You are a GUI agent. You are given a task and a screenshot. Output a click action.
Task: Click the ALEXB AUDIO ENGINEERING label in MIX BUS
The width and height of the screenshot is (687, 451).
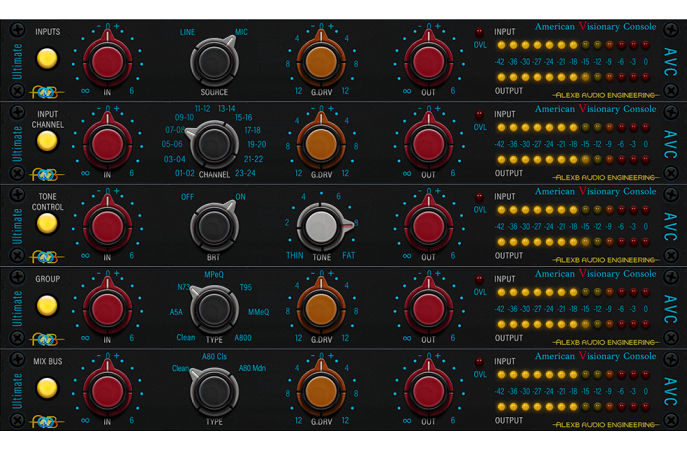pyautogui.click(x=607, y=424)
